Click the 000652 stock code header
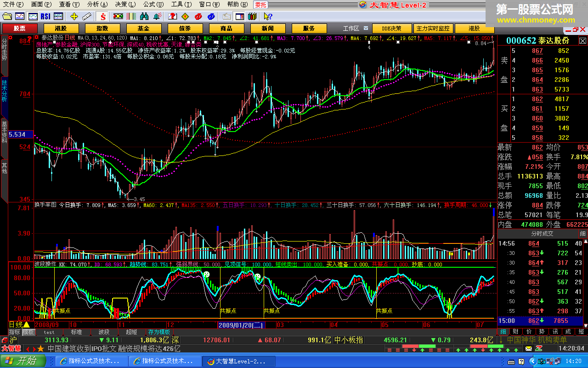The width and height of the screenshot is (588, 368). point(520,40)
